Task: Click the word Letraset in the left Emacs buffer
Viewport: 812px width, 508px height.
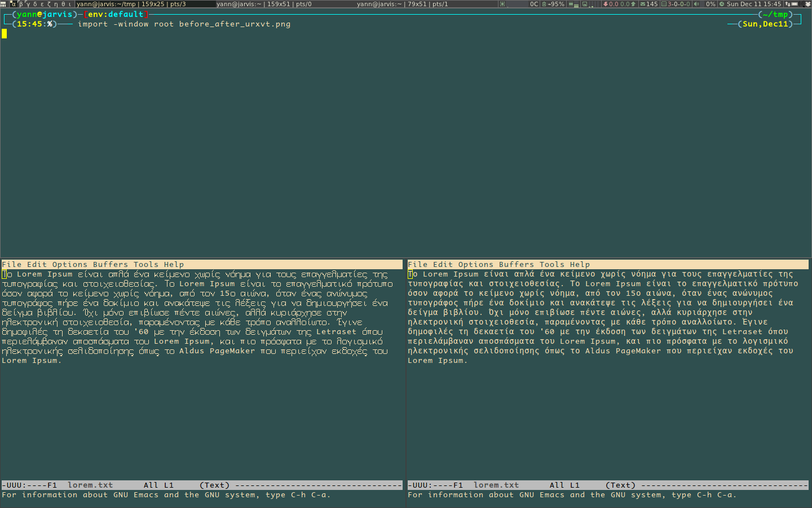Action: 336,332
